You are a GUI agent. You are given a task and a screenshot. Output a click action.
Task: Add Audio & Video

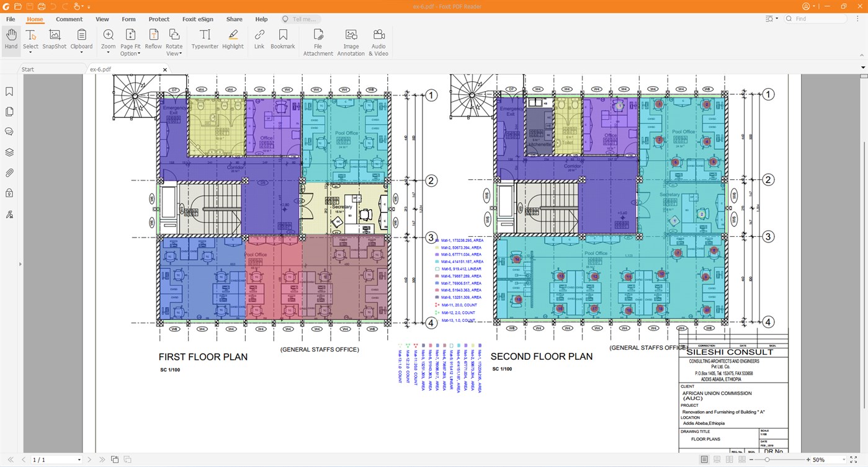(378, 42)
